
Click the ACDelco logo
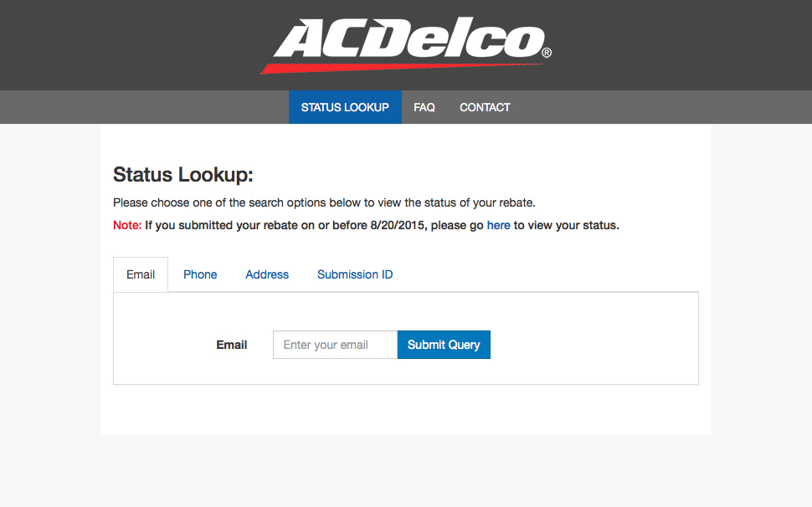(408, 40)
